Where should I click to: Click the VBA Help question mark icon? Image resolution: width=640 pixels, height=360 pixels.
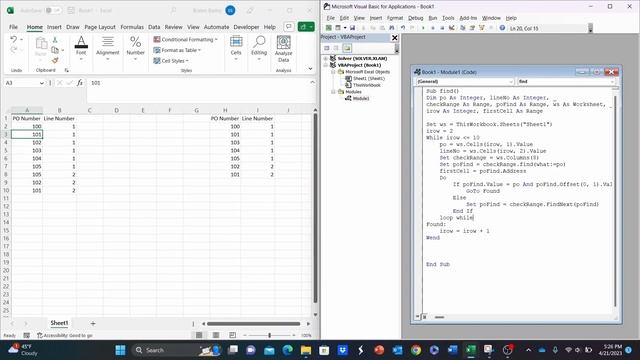point(502,28)
